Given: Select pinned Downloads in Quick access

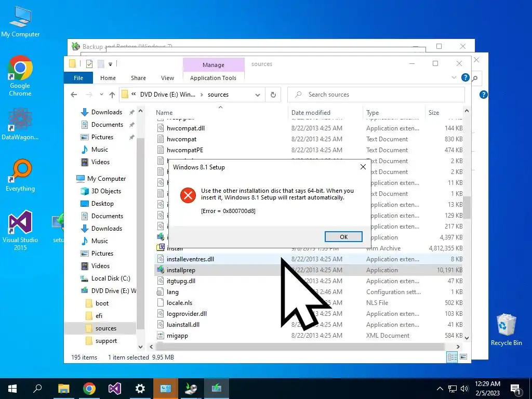Looking at the screenshot, I should coord(107,112).
